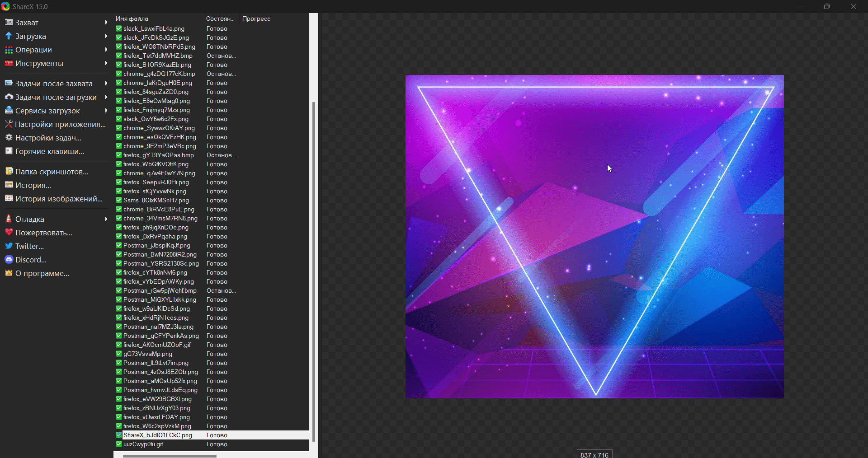Click the Горячие клавиши icon
868x458 pixels.
(x=9, y=151)
